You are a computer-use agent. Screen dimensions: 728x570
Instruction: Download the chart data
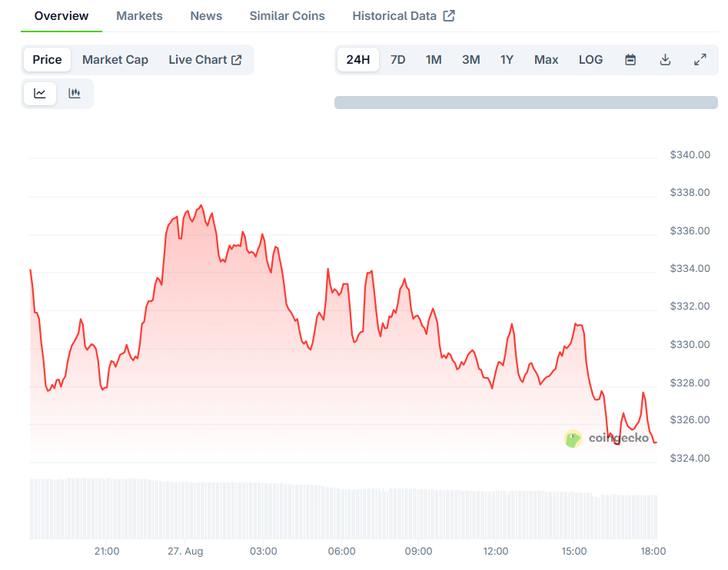[665, 60]
